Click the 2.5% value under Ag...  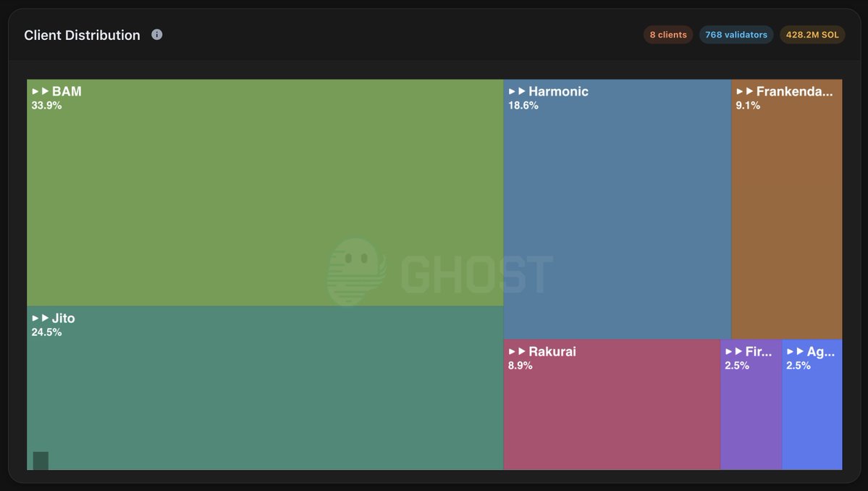click(x=799, y=366)
